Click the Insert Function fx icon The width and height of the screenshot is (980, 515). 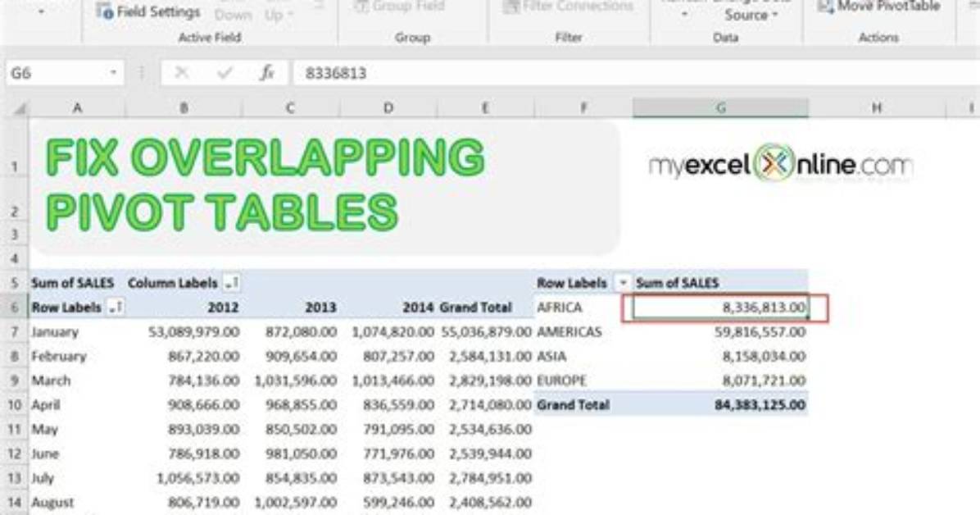(x=267, y=73)
